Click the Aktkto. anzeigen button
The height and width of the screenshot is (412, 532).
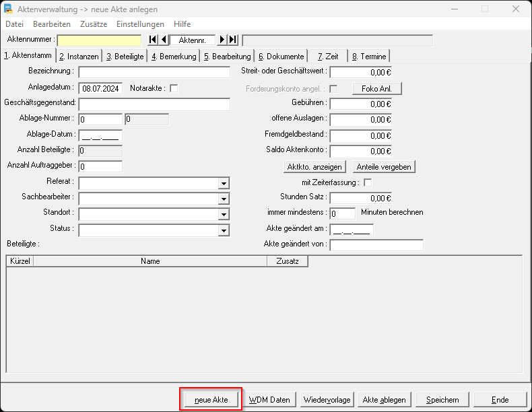[x=314, y=167]
